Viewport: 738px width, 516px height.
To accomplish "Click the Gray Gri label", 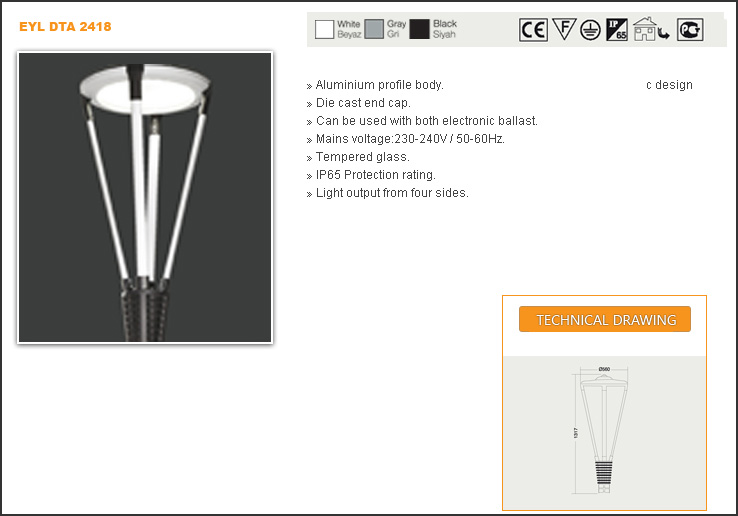I will 396,29.
